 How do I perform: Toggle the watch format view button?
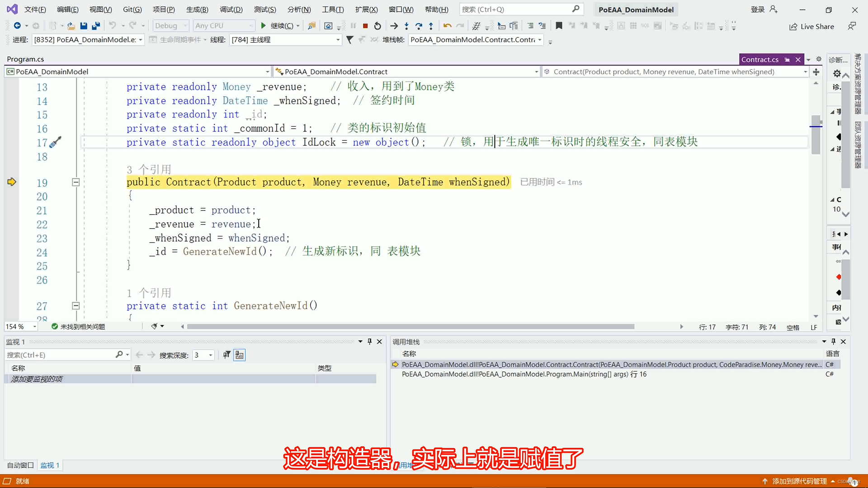[227, 355]
